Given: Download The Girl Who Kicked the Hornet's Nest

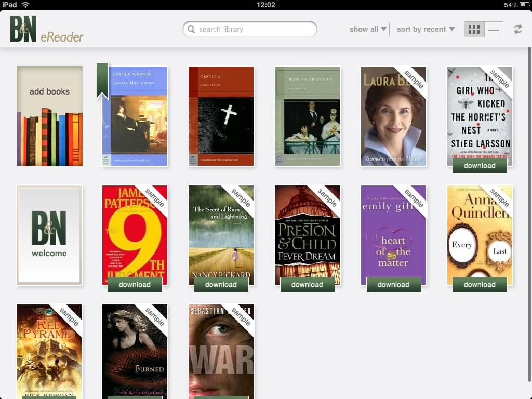Looking at the screenshot, I should click(480, 166).
